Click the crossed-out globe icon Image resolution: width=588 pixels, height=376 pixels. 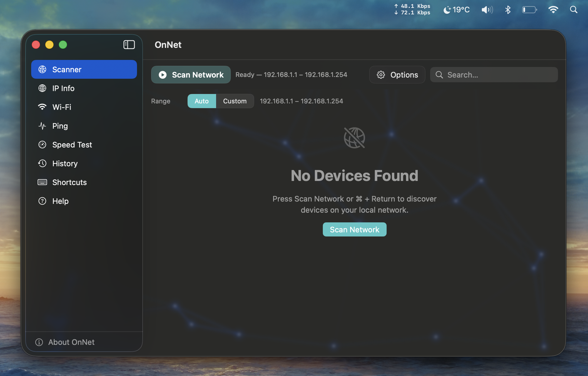pos(355,138)
